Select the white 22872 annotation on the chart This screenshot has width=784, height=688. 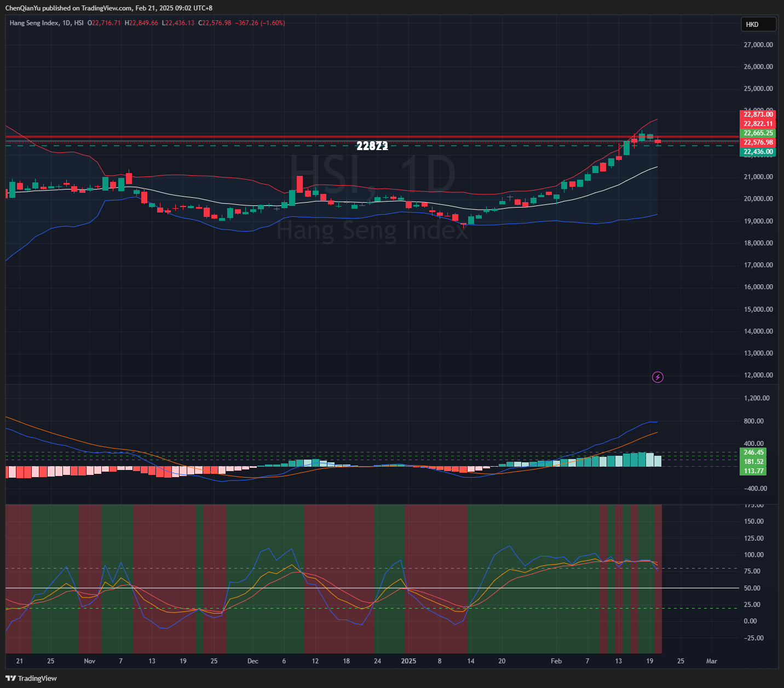372,146
